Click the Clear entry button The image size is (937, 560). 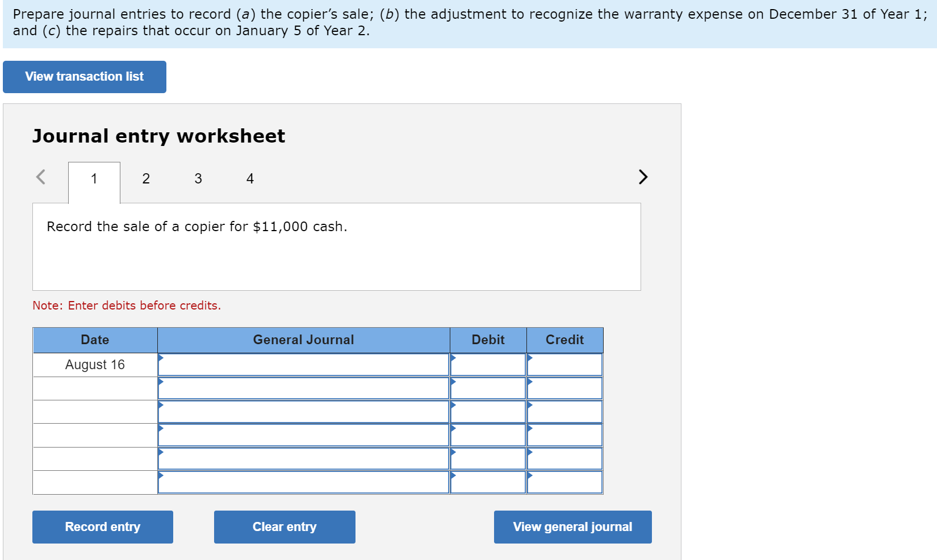(x=285, y=527)
